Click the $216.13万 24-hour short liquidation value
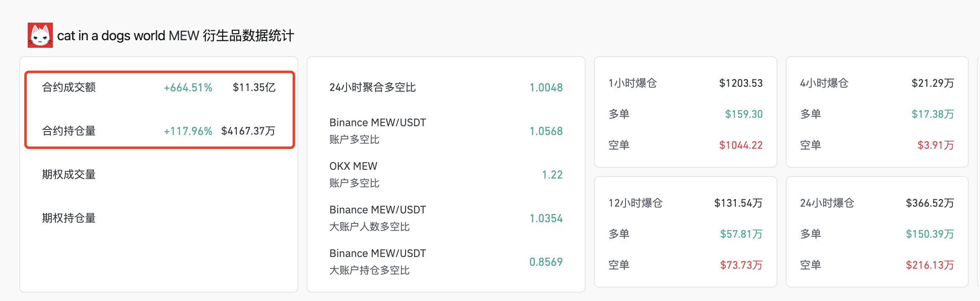Image resolution: width=980 pixels, height=301 pixels. 930,265
